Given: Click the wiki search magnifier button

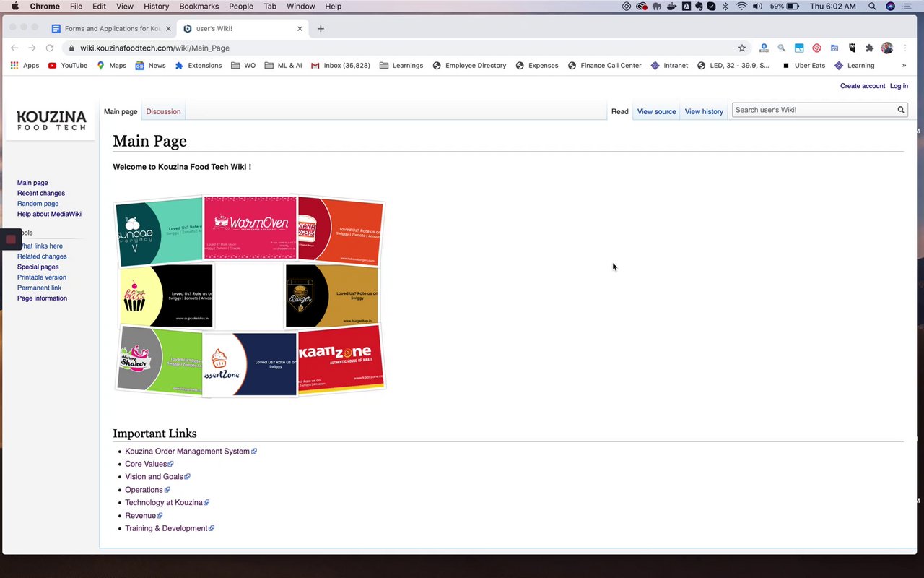Looking at the screenshot, I should (901, 110).
